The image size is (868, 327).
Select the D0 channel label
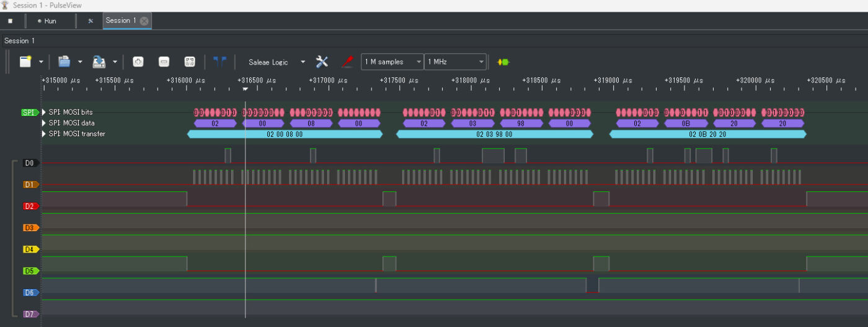[x=30, y=163]
